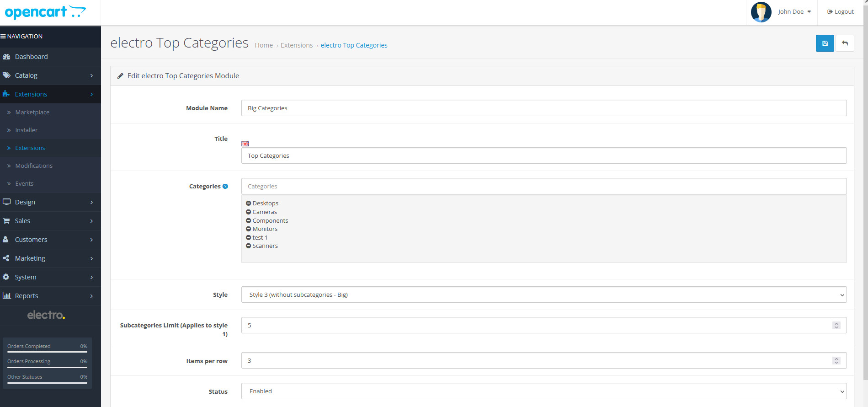Click electro Top Categories breadcrumb link

[354, 45]
